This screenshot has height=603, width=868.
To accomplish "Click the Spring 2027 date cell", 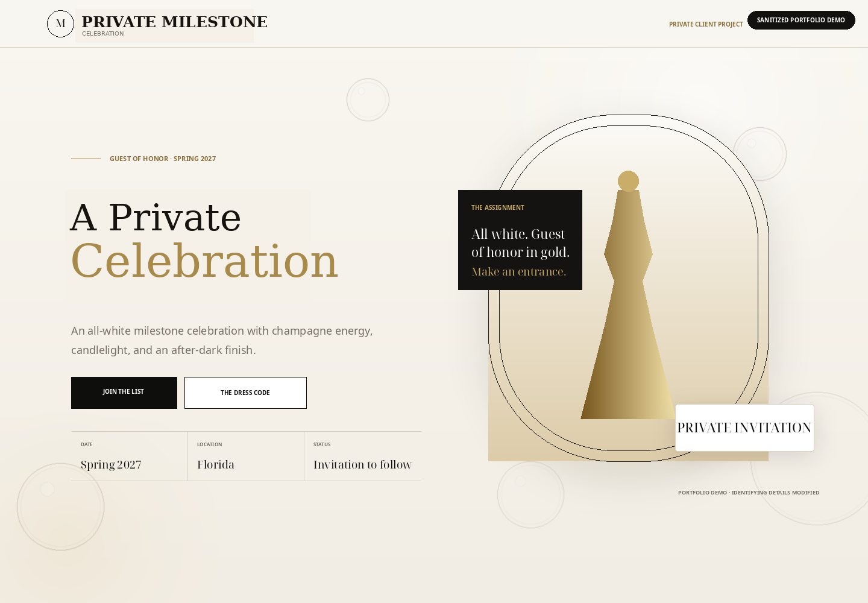I will click(129, 456).
